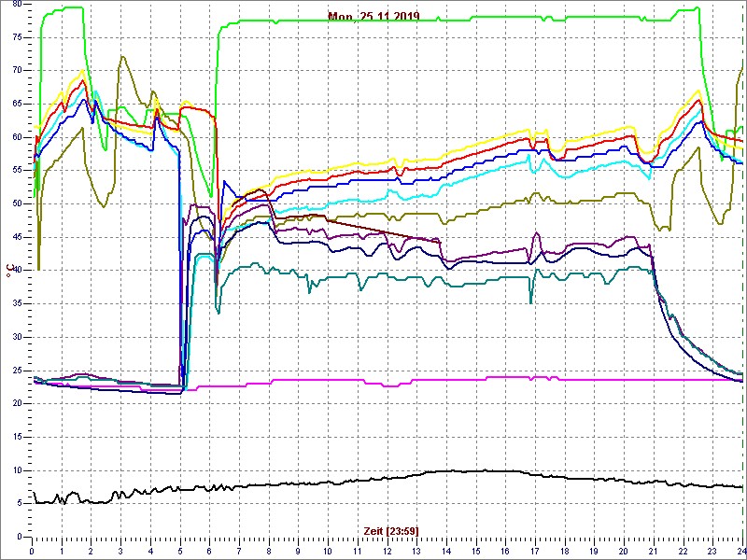The width and height of the screenshot is (747, 560).
Task: Click hour 9 on the time axis
Action: [298, 552]
